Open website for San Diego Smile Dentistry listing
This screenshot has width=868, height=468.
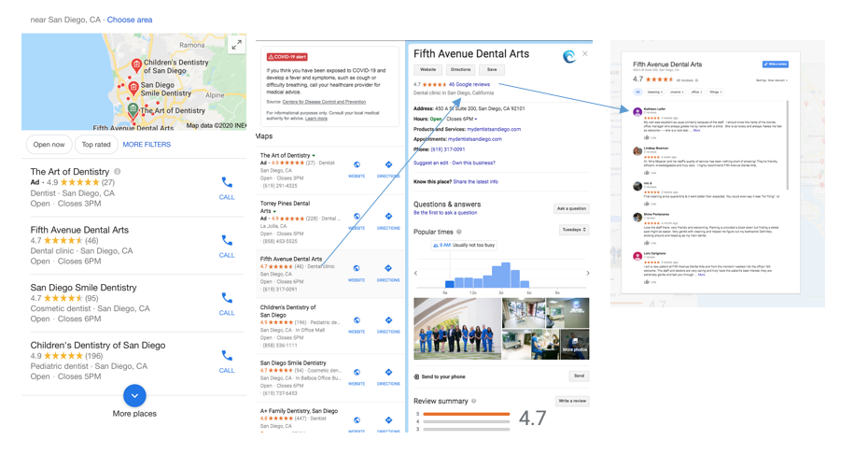pos(357,376)
